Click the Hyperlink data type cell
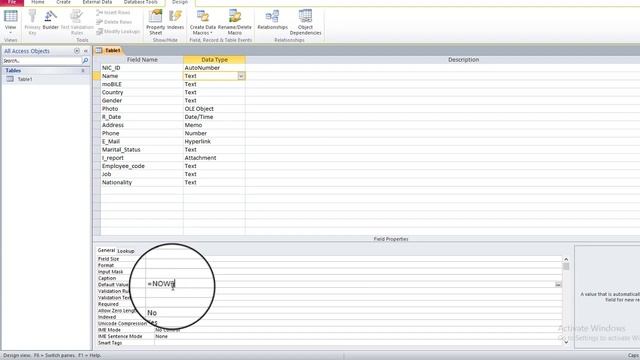 coord(214,141)
